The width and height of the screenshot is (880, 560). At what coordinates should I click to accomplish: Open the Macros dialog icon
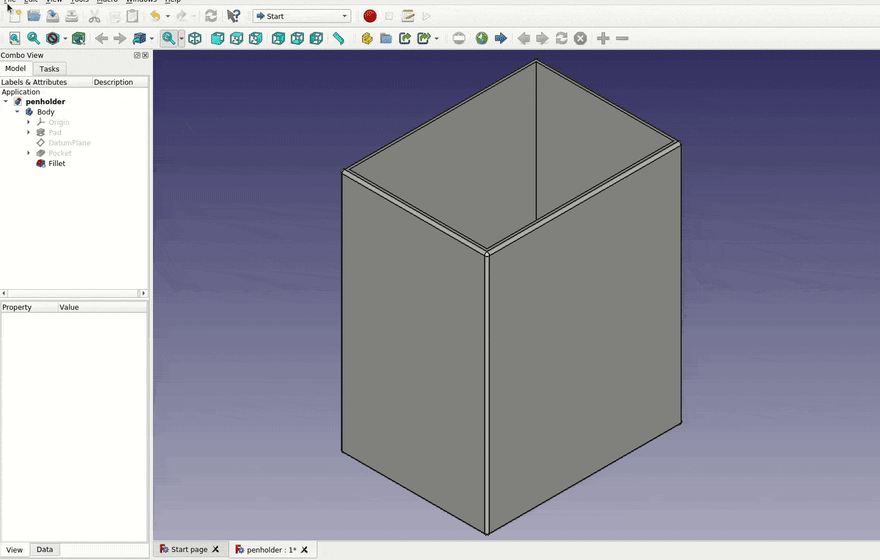coord(408,16)
